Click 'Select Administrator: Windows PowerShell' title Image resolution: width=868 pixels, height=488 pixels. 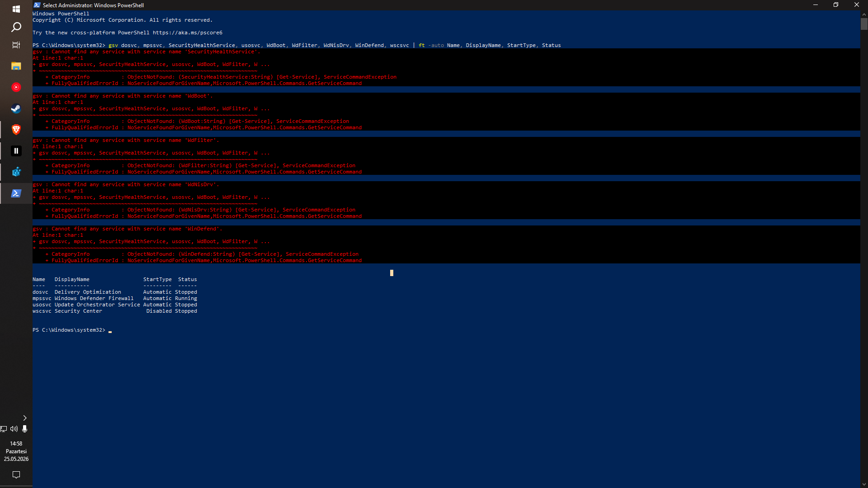[93, 5]
